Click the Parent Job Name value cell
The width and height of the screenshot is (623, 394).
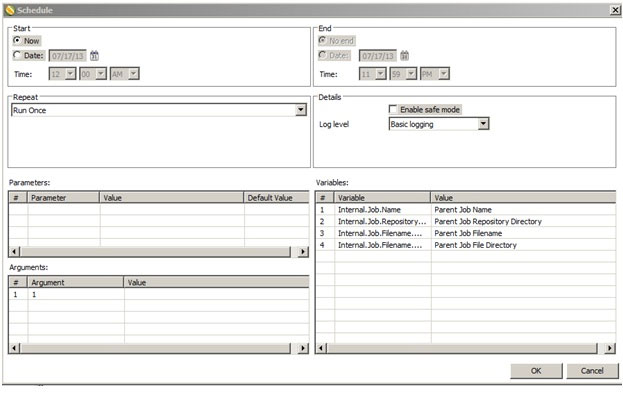[463, 209]
